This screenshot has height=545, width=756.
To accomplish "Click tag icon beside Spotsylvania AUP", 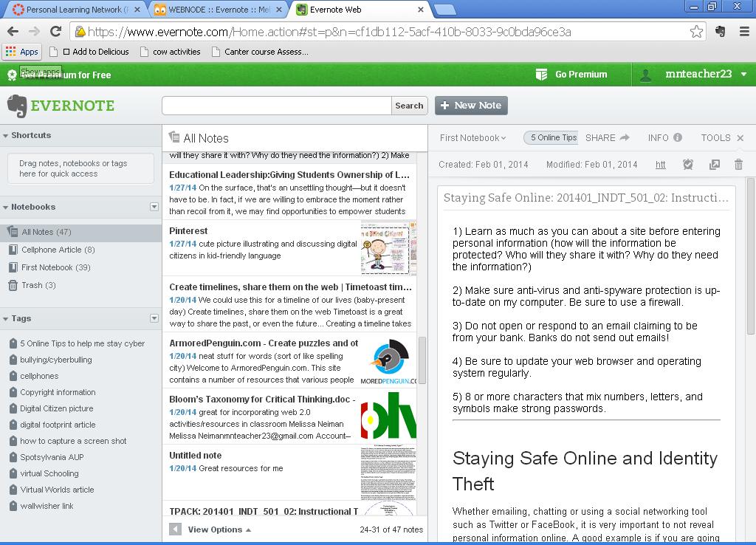I will [x=13, y=457].
